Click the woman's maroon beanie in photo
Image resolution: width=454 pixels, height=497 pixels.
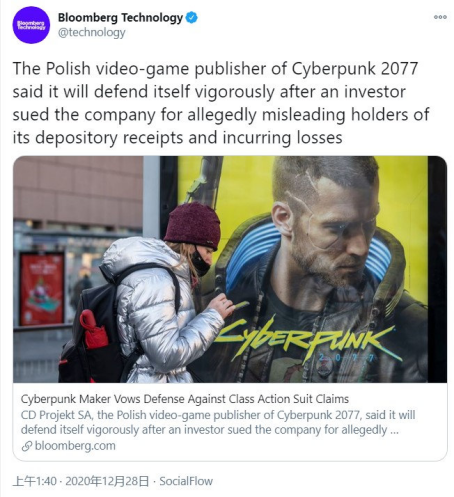pos(193,225)
